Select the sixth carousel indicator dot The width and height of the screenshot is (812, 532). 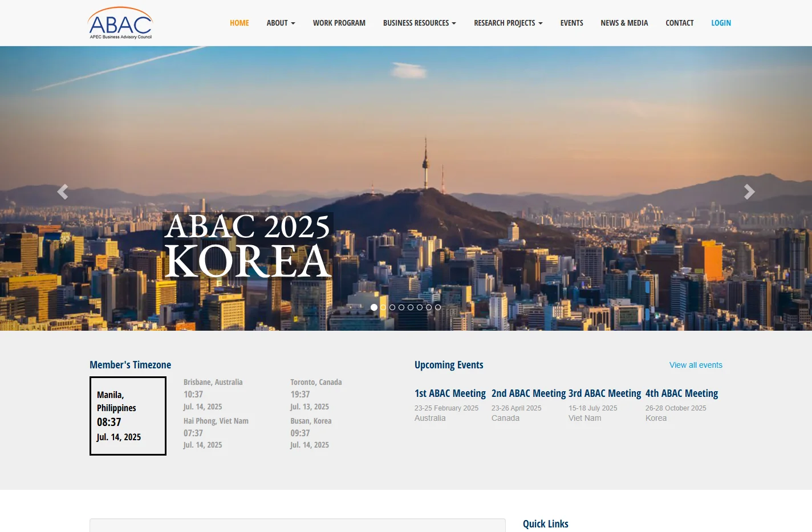[420, 307]
